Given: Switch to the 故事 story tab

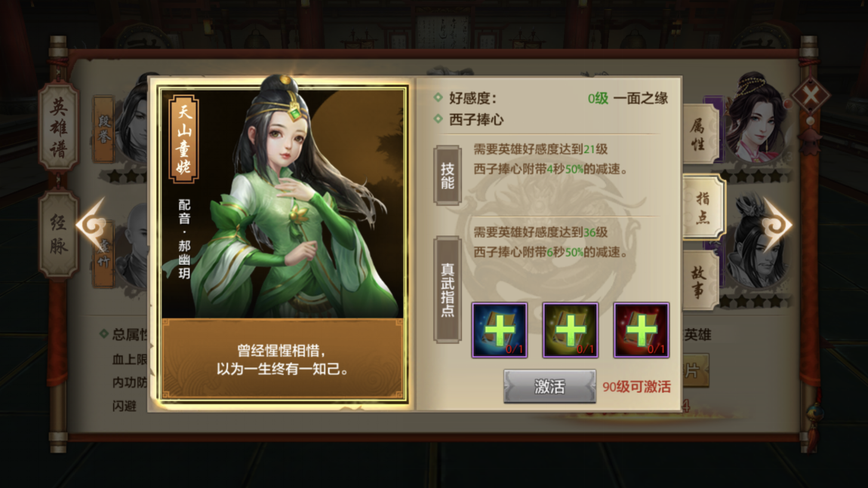Looking at the screenshot, I should pos(699,280).
